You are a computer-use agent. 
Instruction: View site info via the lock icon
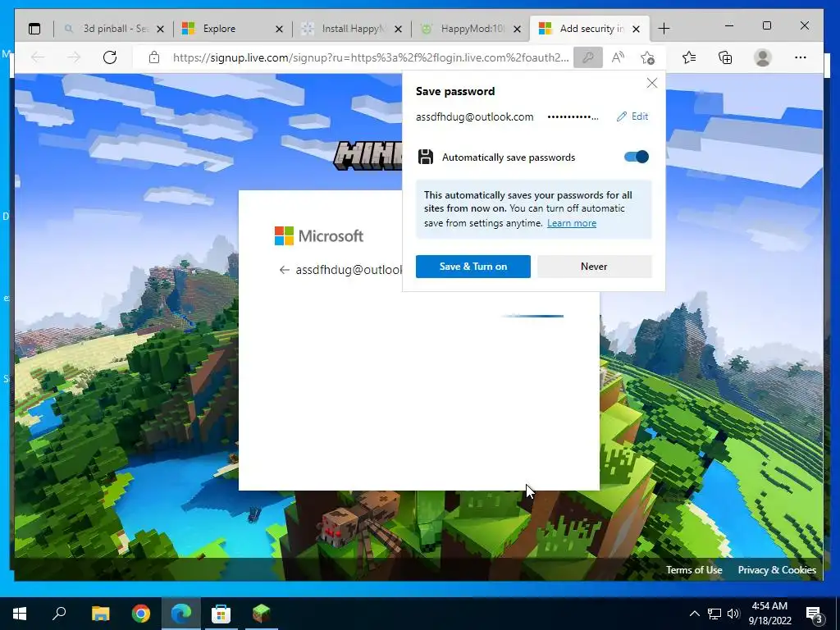[x=154, y=57]
